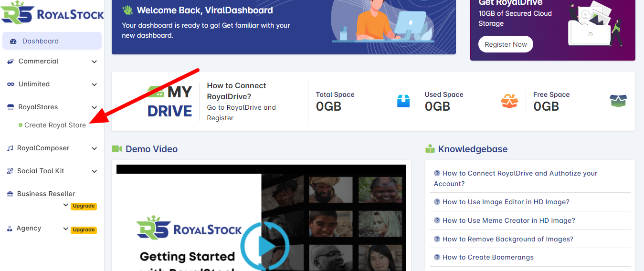Open How to Create Boomerangs article
The image size is (644, 271).
pos(488,257)
